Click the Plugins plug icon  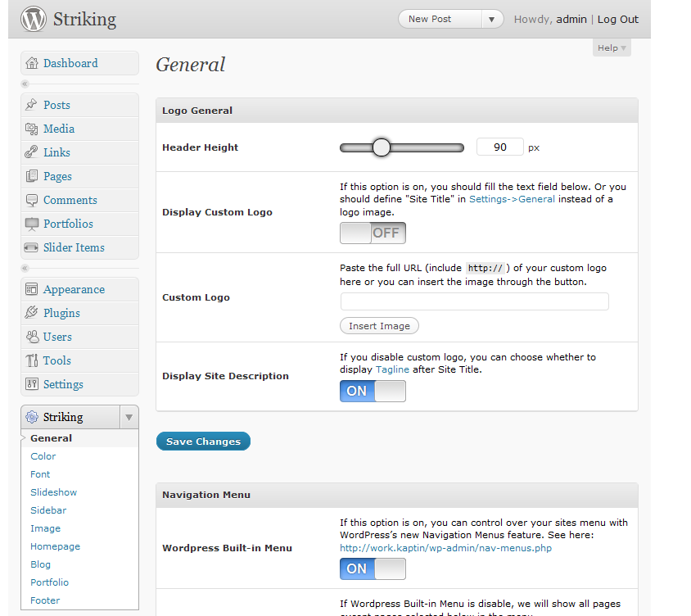pyautogui.click(x=31, y=313)
